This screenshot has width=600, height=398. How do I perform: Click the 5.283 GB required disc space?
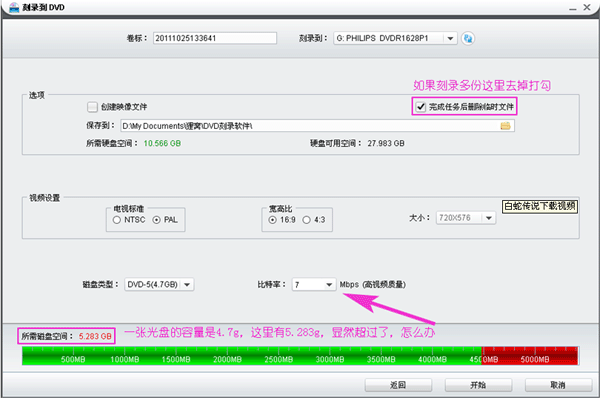click(95, 336)
